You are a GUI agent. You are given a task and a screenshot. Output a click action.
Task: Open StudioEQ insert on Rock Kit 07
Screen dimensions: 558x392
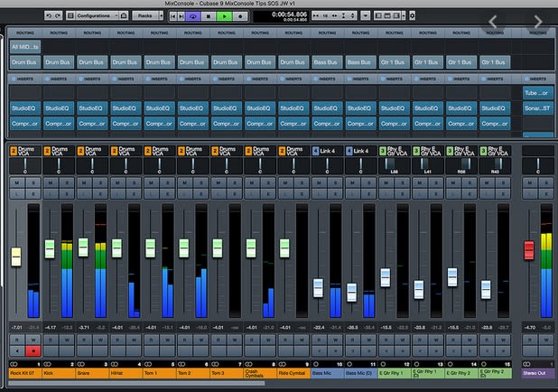pos(24,108)
